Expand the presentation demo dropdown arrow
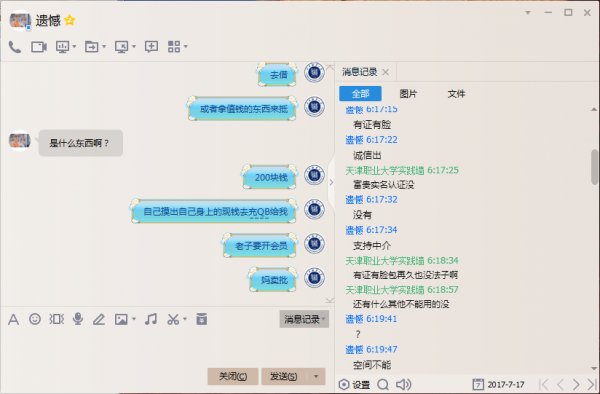Viewport: 600px width, 394px height. pyautogui.click(x=74, y=47)
